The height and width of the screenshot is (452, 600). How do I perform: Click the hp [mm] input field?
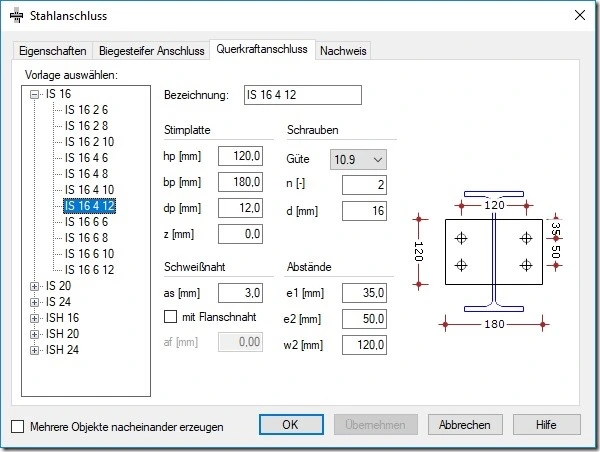coord(240,156)
